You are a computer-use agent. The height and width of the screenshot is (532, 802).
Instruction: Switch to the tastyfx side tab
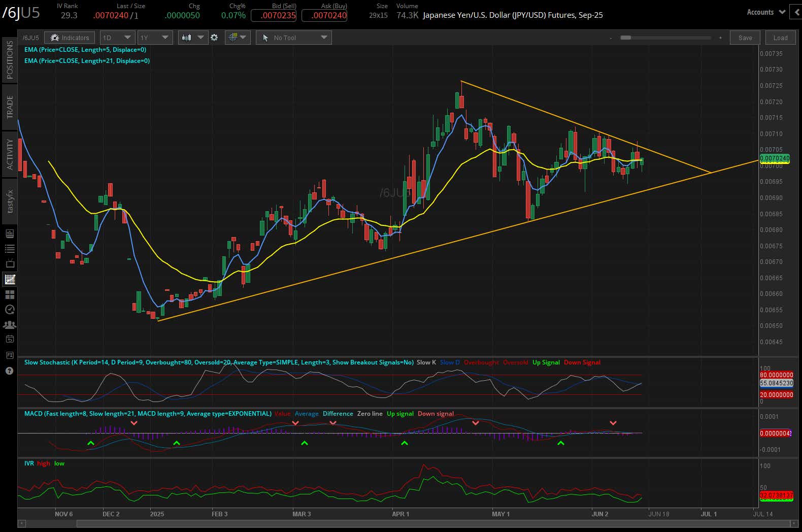[x=10, y=201]
